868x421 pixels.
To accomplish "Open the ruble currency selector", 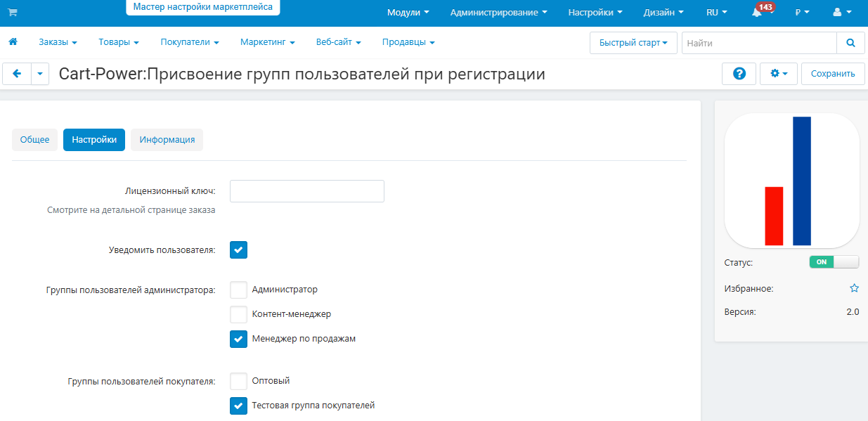I will coord(802,13).
